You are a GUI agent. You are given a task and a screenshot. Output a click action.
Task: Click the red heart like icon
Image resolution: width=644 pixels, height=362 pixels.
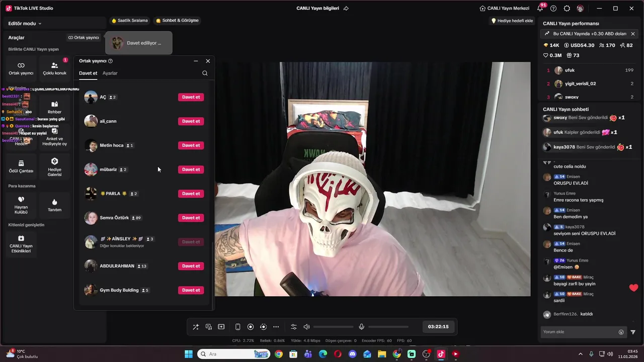[x=633, y=288]
